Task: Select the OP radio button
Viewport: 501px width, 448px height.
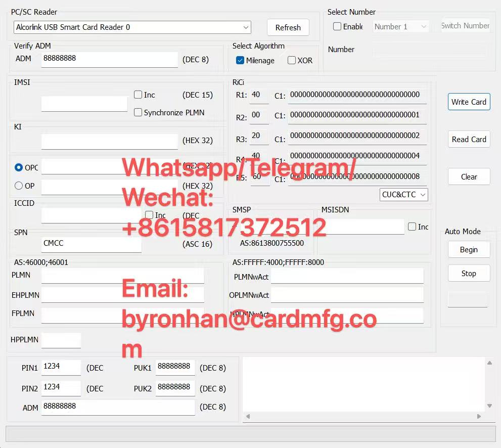Action: (x=19, y=186)
